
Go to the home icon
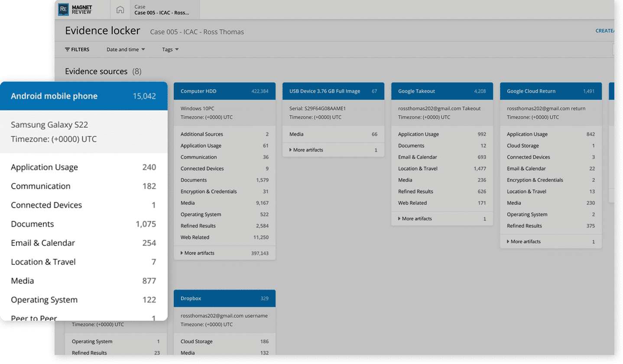pos(120,10)
